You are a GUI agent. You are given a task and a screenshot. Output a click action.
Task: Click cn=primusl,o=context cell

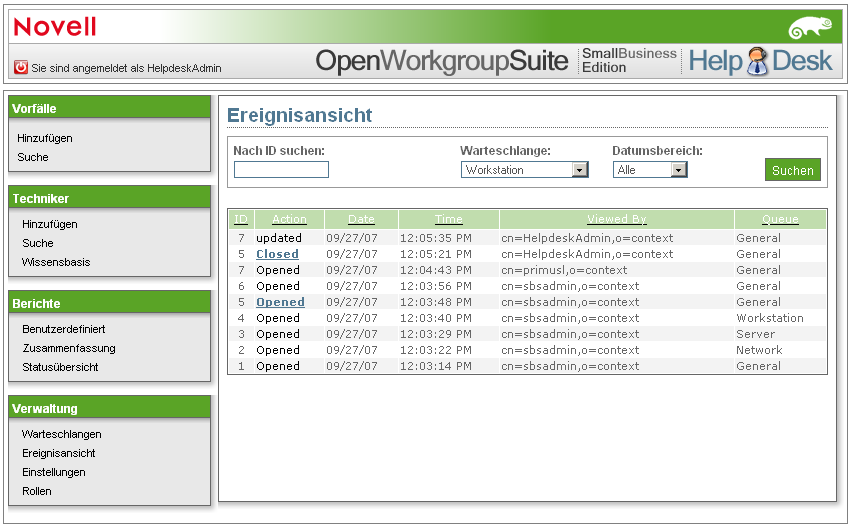564,270
